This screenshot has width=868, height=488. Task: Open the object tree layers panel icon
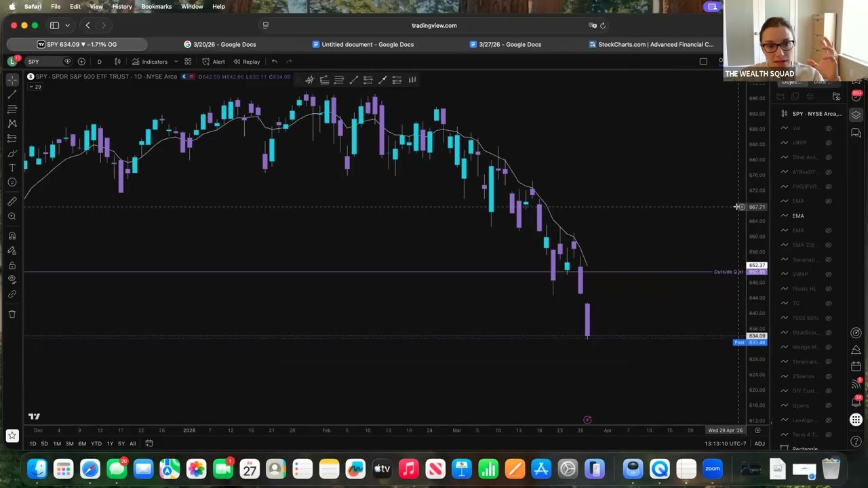point(856,115)
